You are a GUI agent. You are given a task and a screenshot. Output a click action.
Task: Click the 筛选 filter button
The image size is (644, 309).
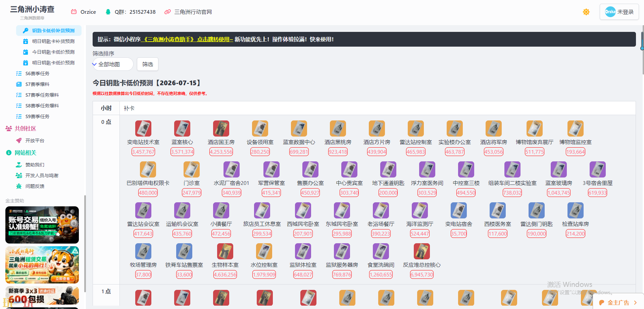pyautogui.click(x=148, y=64)
